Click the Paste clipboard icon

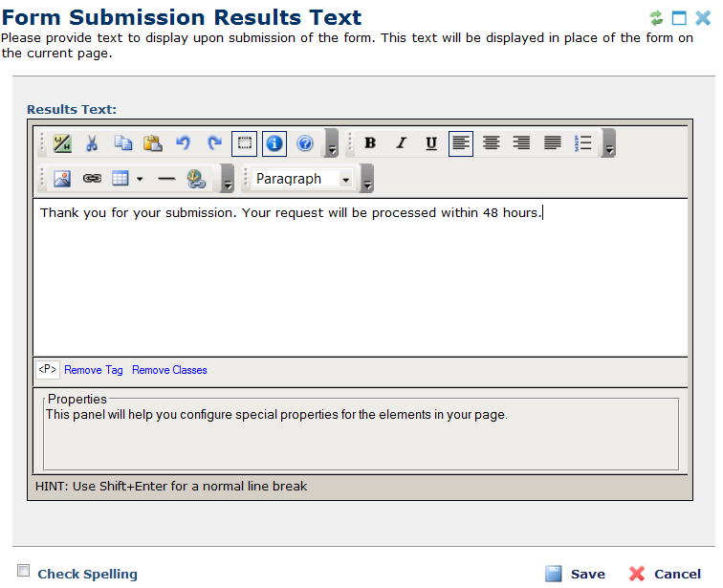point(152,143)
